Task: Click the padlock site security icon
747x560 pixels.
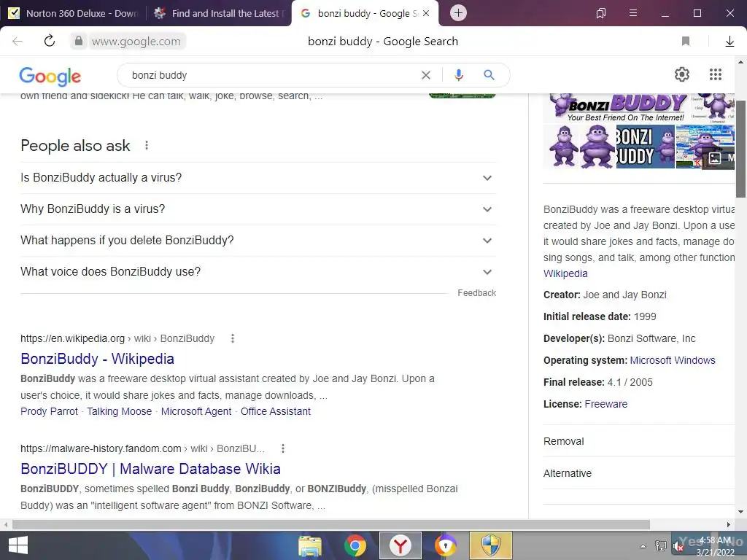Action: (x=79, y=41)
